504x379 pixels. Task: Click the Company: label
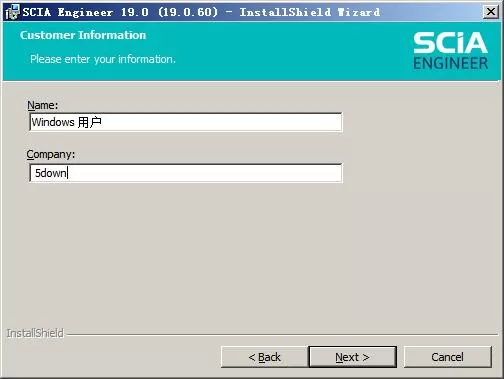pyautogui.click(x=51, y=154)
